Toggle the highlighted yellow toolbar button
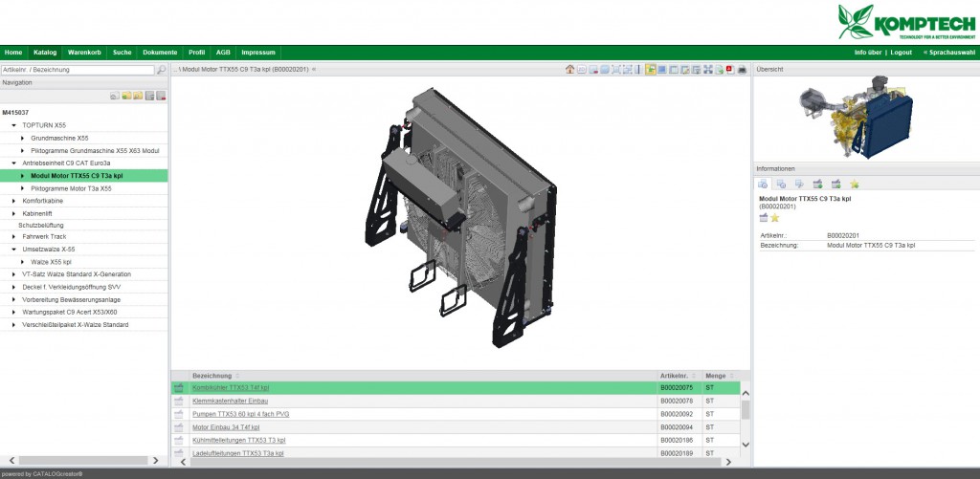The width and height of the screenshot is (980, 479). click(x=651, y=70)
